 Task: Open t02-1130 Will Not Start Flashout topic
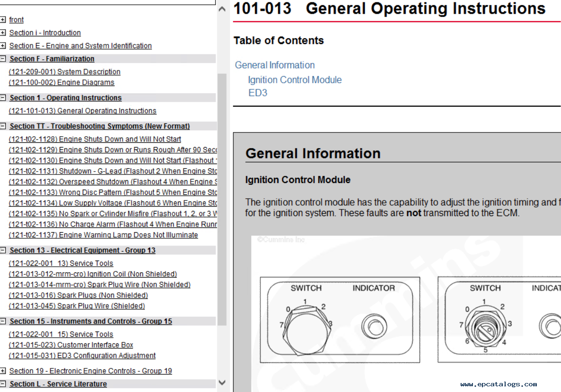pyautogui.click(x=113, y=160)
